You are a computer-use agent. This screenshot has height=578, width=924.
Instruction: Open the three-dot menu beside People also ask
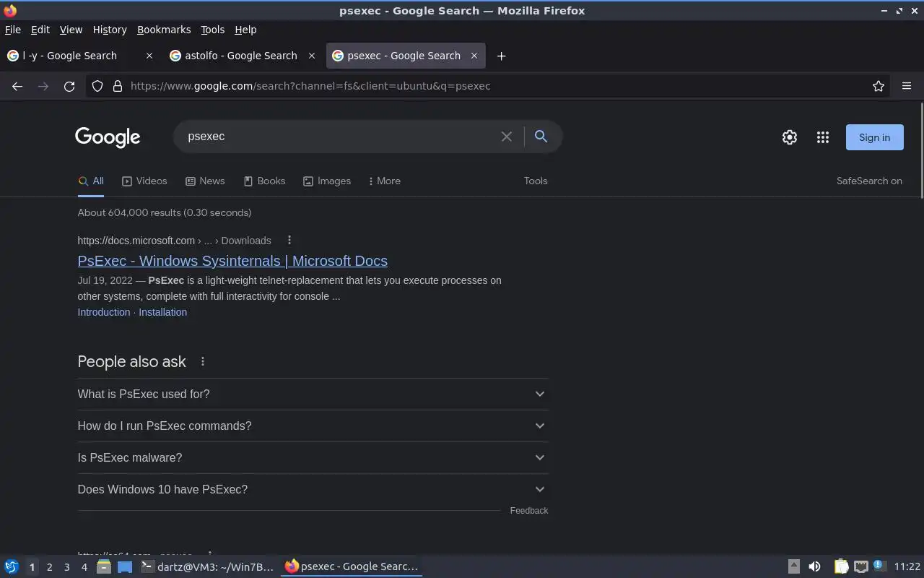203,361
